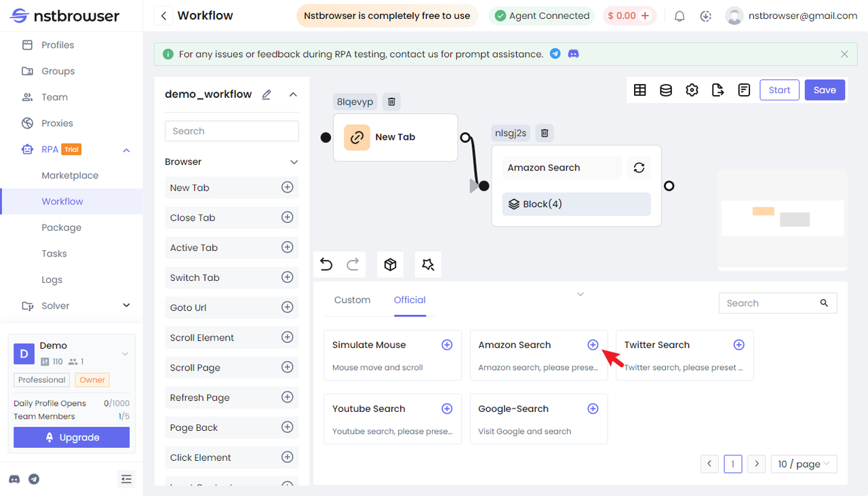Open the database icon in toolbar
Image resolution: width=868 pixels, height=496 pixels.
click(666, 90)
